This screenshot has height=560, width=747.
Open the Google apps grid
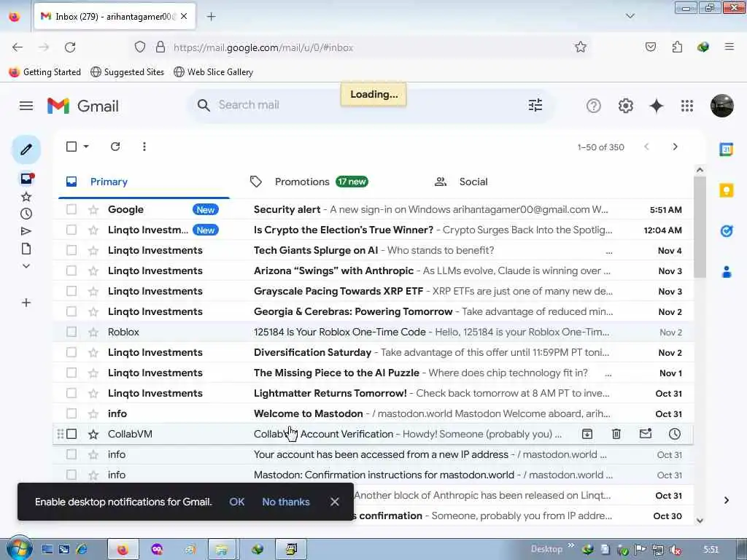click(x=687, y=106)
